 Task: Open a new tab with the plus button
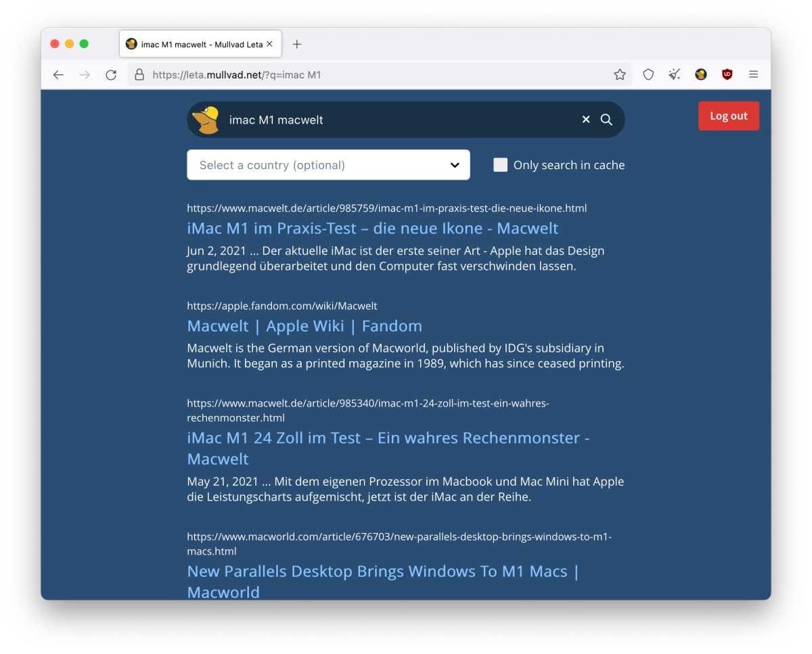[296, 45]
